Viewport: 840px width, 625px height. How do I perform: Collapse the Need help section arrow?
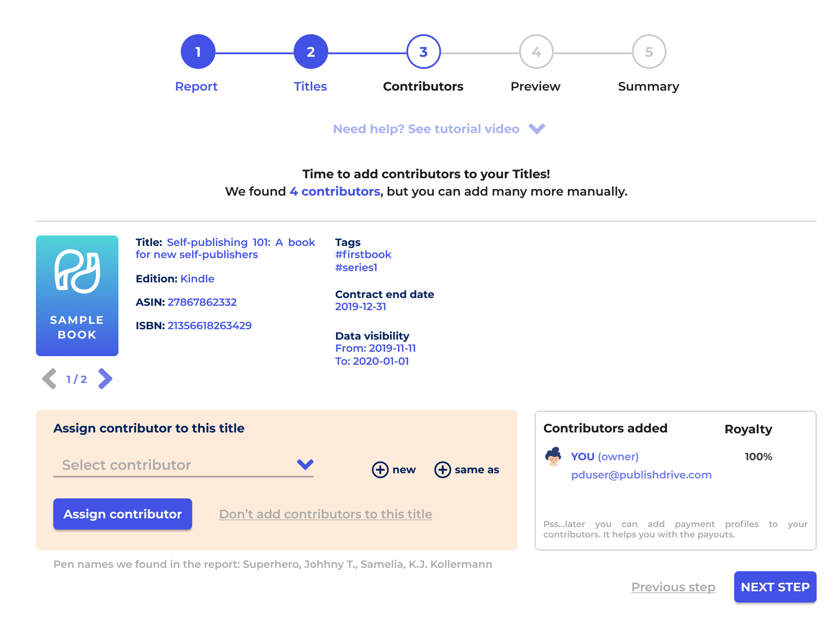coord(537,129)
